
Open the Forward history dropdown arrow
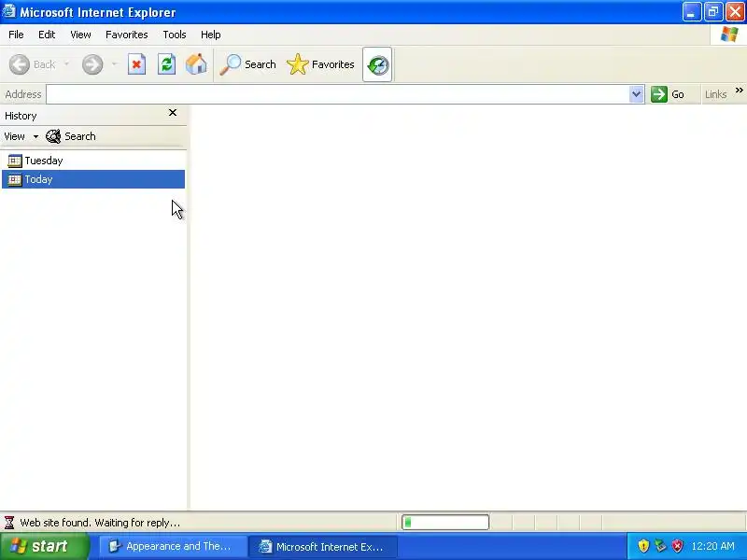coord(114,64)
